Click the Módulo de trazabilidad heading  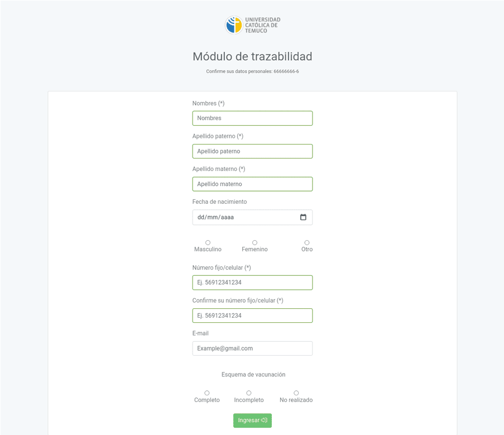[x=252, y=56]
